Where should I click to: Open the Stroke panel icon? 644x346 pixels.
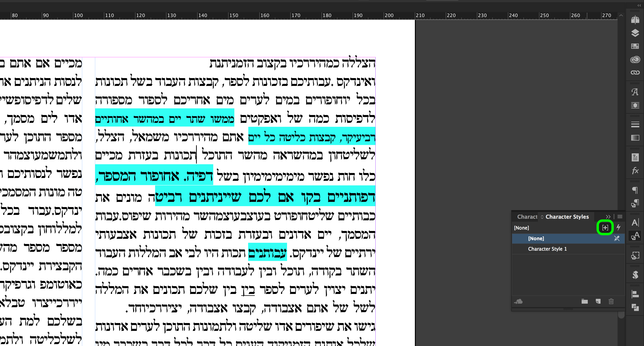pos(635,124)
